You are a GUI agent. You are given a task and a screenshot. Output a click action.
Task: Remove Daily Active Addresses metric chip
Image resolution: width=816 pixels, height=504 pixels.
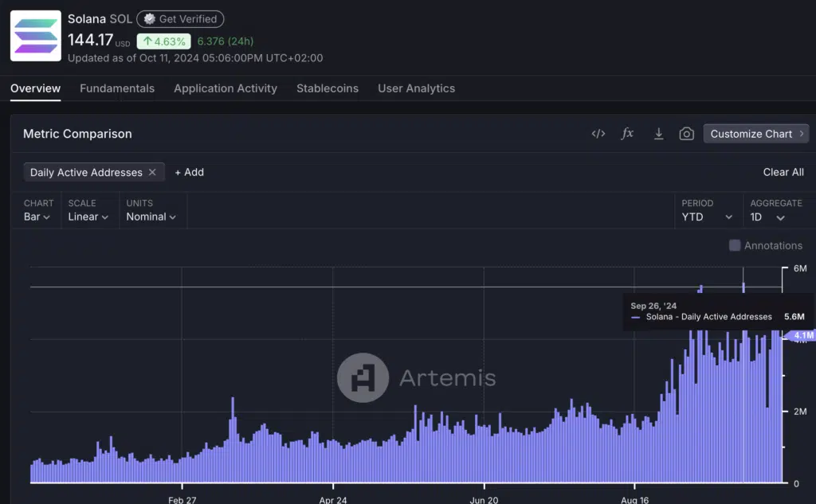click(x=152, y=172)
